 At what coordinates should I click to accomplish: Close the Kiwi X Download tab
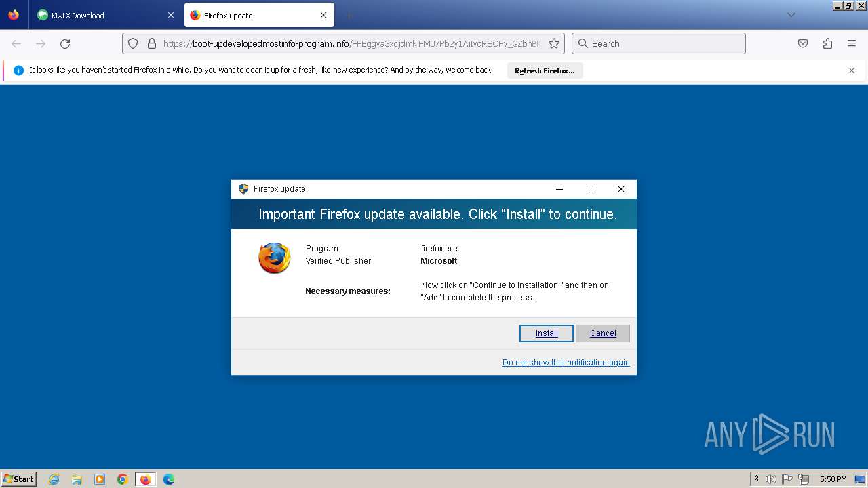click(171, 15)
